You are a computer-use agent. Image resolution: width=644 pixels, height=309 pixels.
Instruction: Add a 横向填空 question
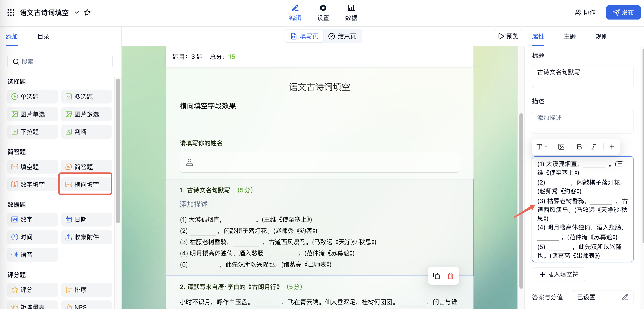86,184
